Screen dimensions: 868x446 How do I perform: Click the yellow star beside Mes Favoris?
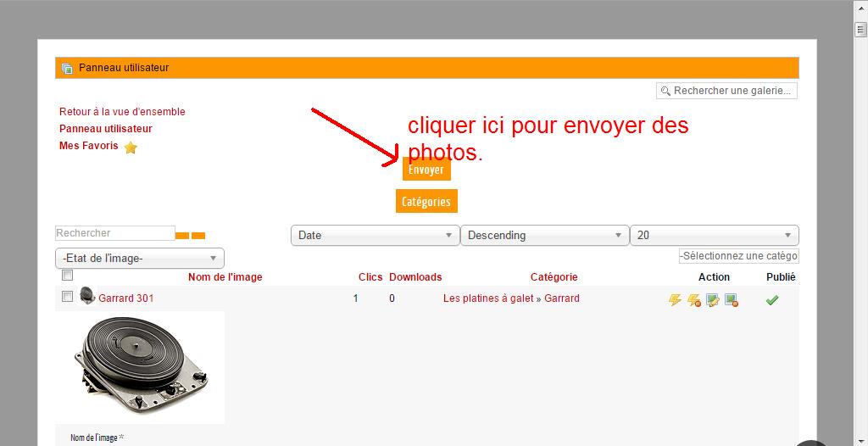(131, 148)
